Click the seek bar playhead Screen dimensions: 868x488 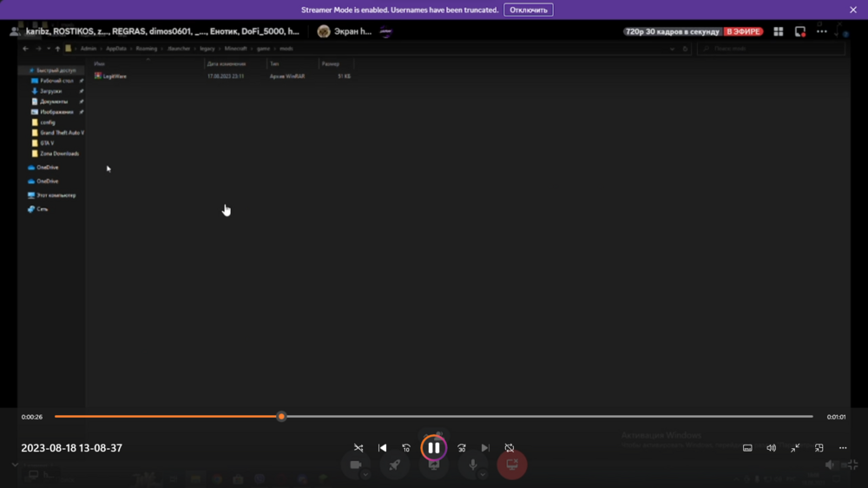[281, 417]
